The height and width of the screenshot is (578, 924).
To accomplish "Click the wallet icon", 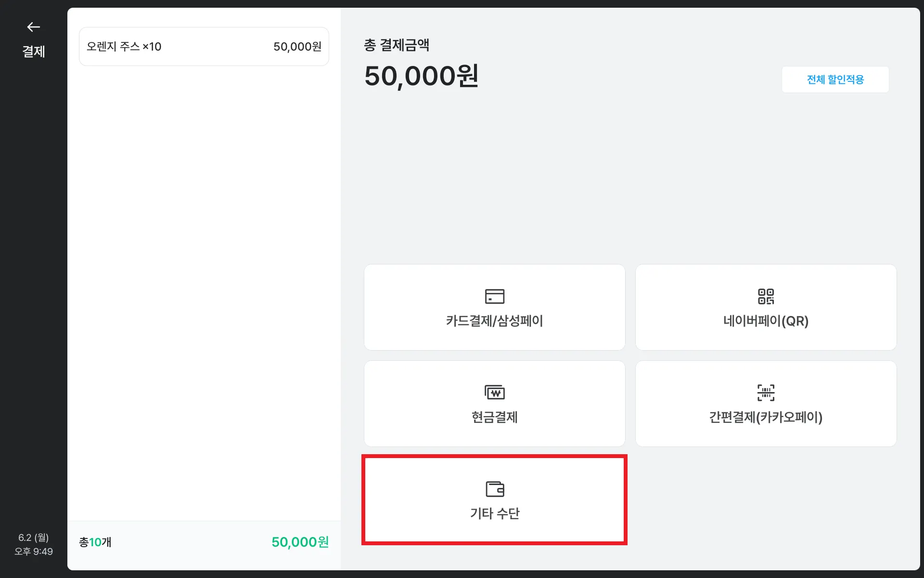I will pos(494,488).
